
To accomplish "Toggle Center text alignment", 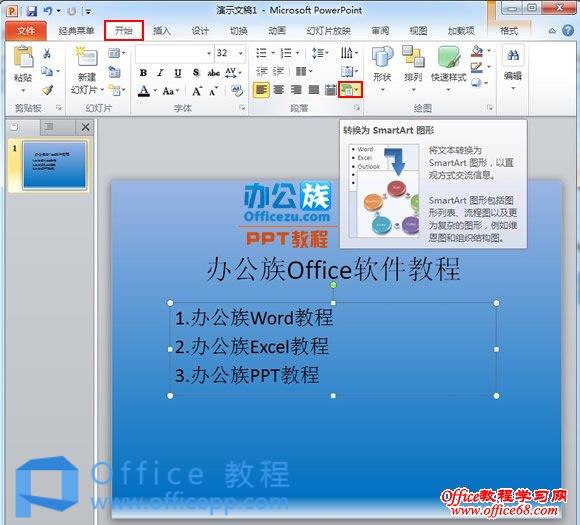I will click(279, 90).
